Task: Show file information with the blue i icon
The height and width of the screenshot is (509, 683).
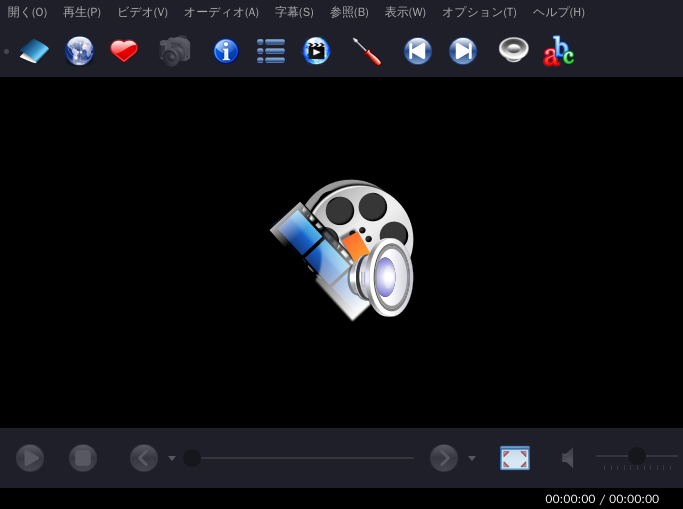Action: tap(226, 51)
